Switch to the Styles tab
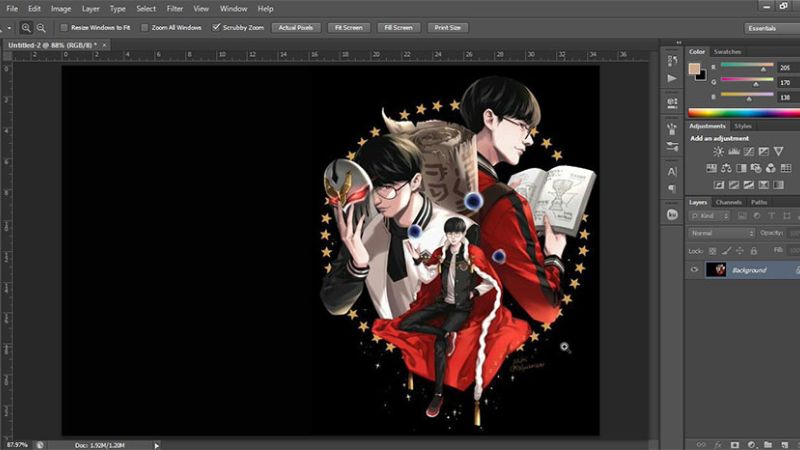This screenshot has height=450, width=800. point(743,126)
